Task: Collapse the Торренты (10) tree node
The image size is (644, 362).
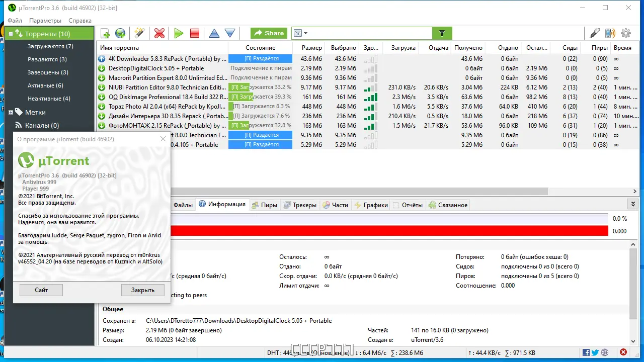Action: 11,34
